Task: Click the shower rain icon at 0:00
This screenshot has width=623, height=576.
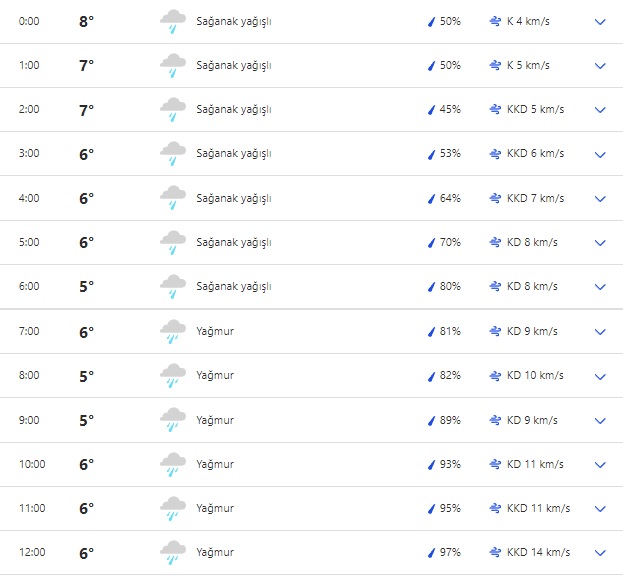Action: tap(173, 21)
